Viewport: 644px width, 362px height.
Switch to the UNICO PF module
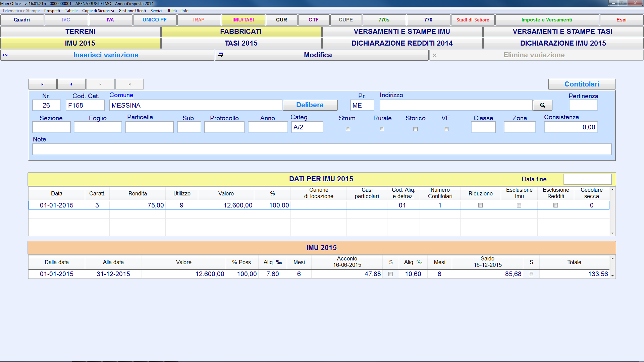pyautogui.click(x=155, y=20)
